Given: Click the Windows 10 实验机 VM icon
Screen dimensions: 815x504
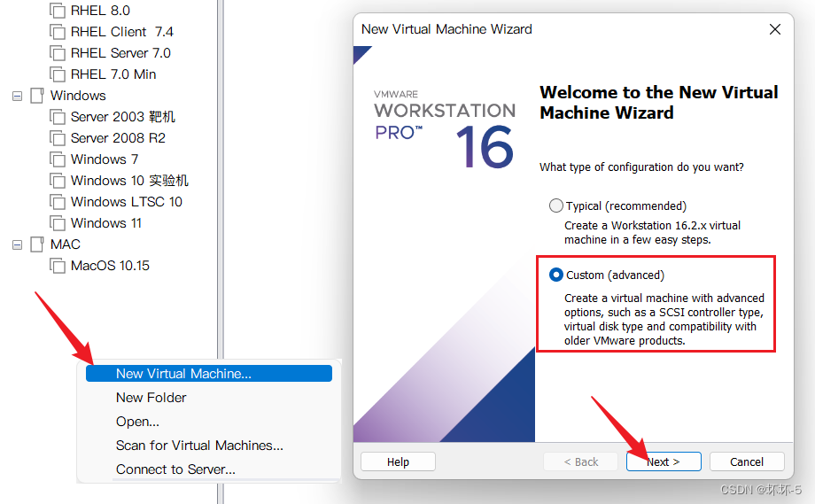Looking at the screenshot, I should pyautogui.click(x=58, y=181).
